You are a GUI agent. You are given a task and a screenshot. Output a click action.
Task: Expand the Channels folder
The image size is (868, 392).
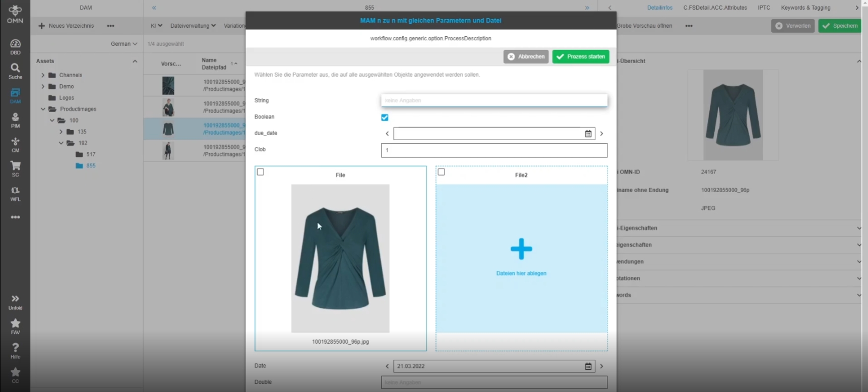43,75
